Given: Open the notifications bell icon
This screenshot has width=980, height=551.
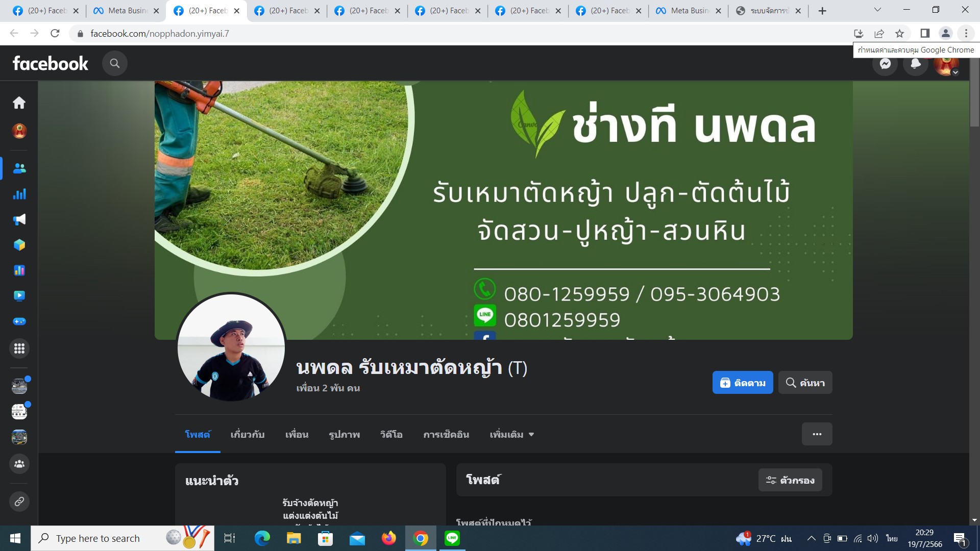Looking at the screenshot, I should (916, 64).
